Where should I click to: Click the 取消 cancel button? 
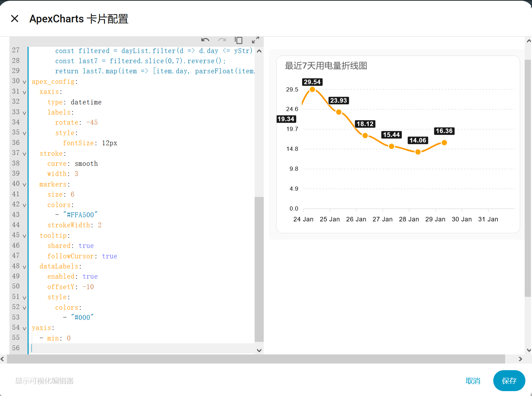(x=473, y=381)
